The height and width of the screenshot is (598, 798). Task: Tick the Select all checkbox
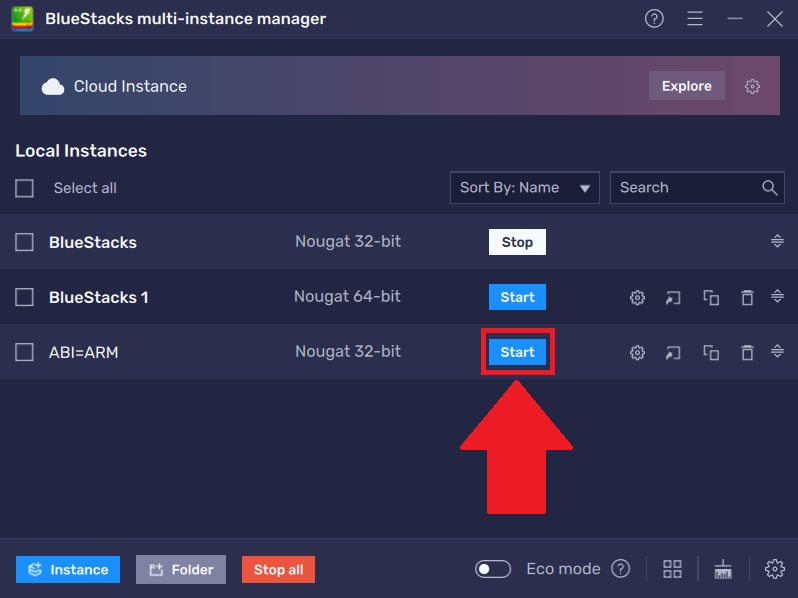pos(24,188)
